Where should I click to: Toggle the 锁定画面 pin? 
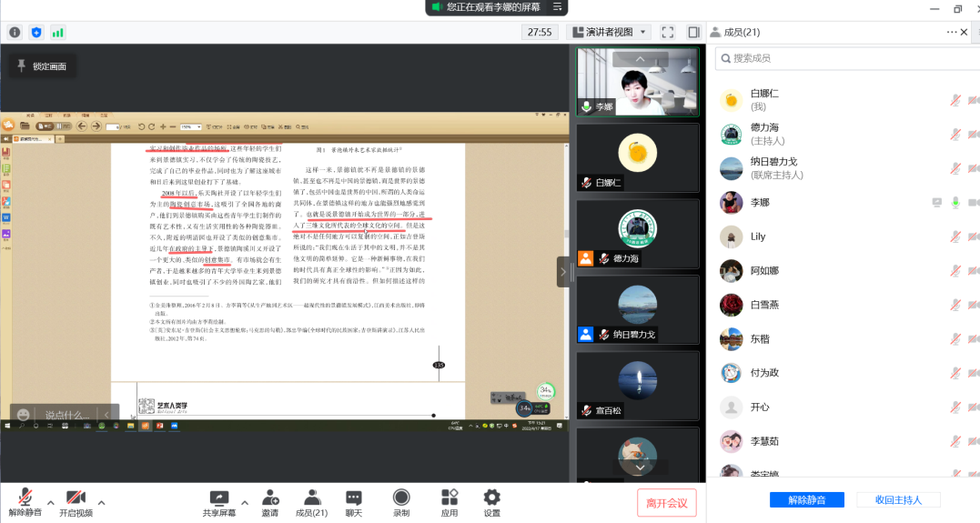click(x=41, y=66)
